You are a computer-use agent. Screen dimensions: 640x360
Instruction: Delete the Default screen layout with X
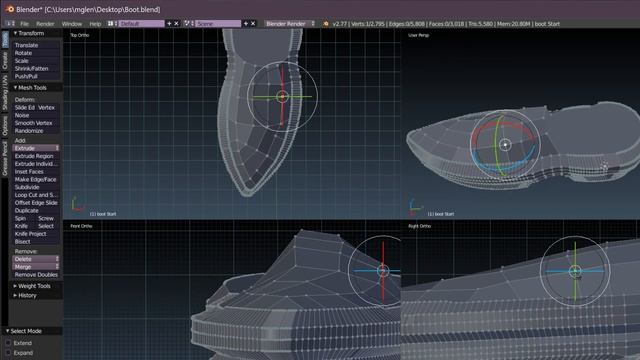(x=176, y=24)
